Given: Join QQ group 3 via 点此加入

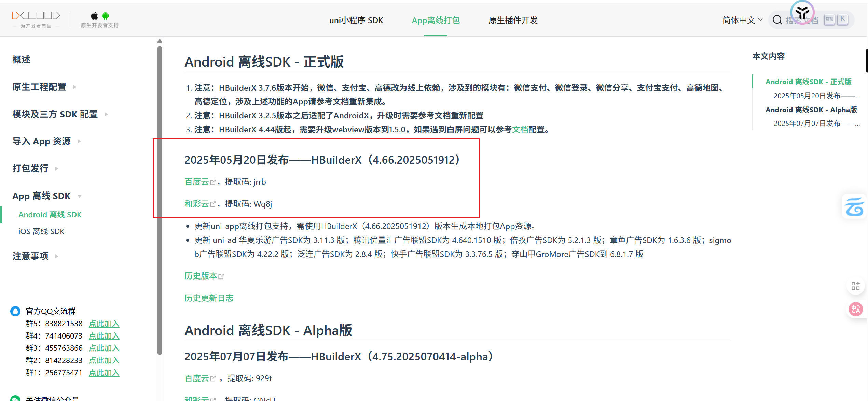Looking at the screenshot, I should click(x=104, y=348).
